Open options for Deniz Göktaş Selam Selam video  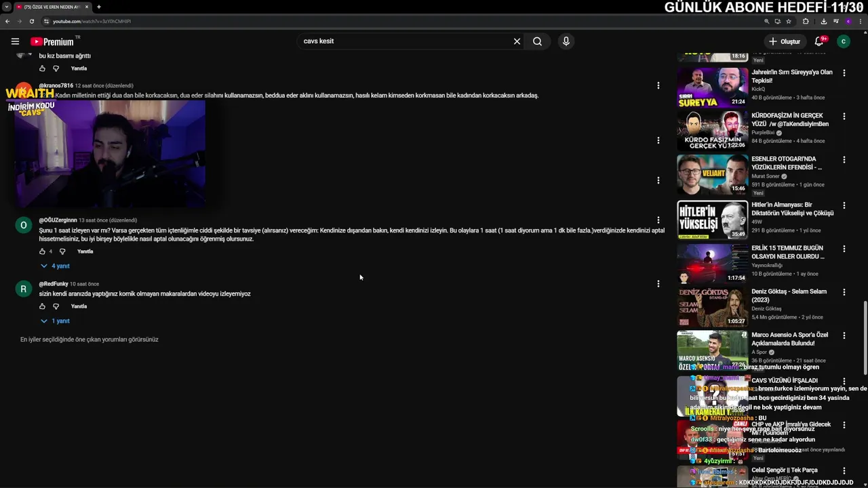point(844,292)
